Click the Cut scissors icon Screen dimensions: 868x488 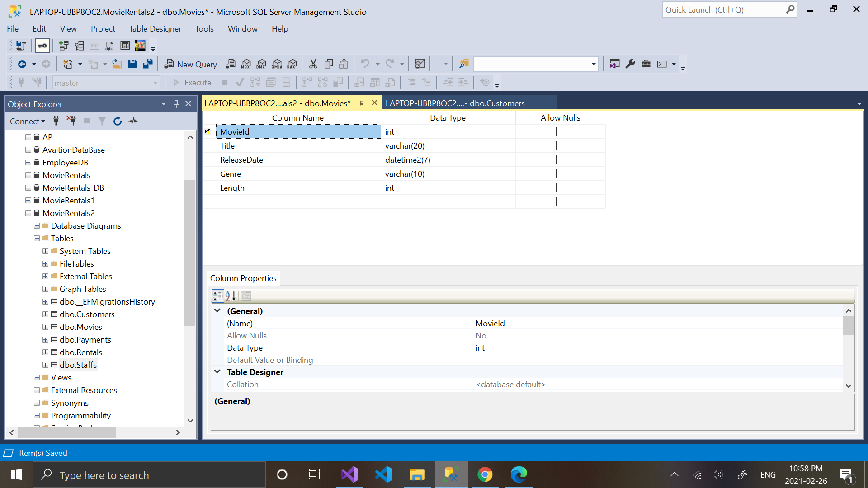point(313,64)
